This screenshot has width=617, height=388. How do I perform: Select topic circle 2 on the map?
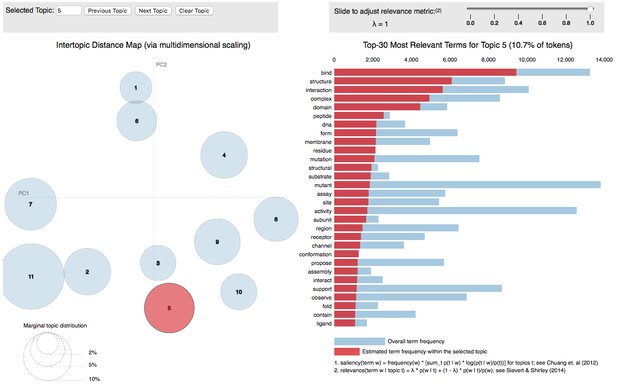click(x=87, y=272)
